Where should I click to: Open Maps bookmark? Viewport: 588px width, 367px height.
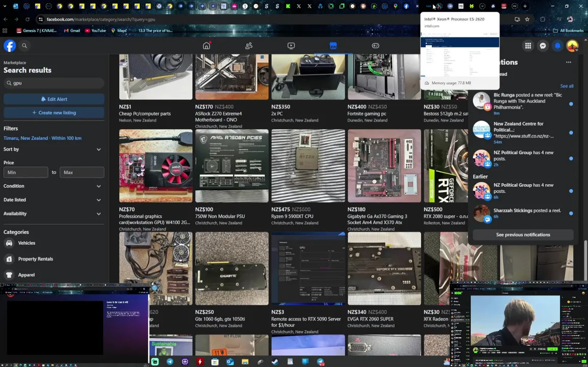coord(119,31)
